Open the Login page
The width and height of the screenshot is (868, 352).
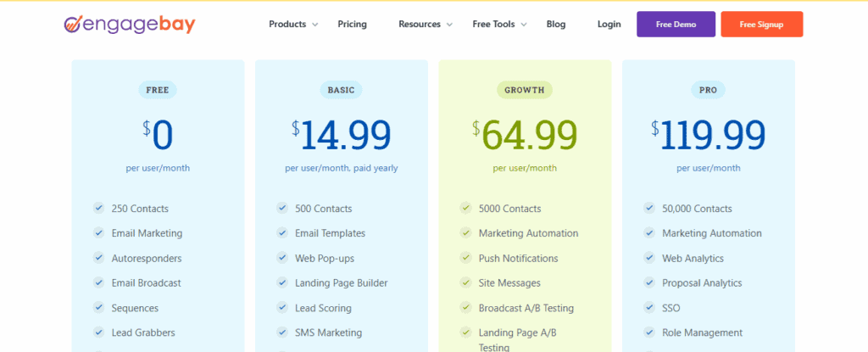click(609, 24)
